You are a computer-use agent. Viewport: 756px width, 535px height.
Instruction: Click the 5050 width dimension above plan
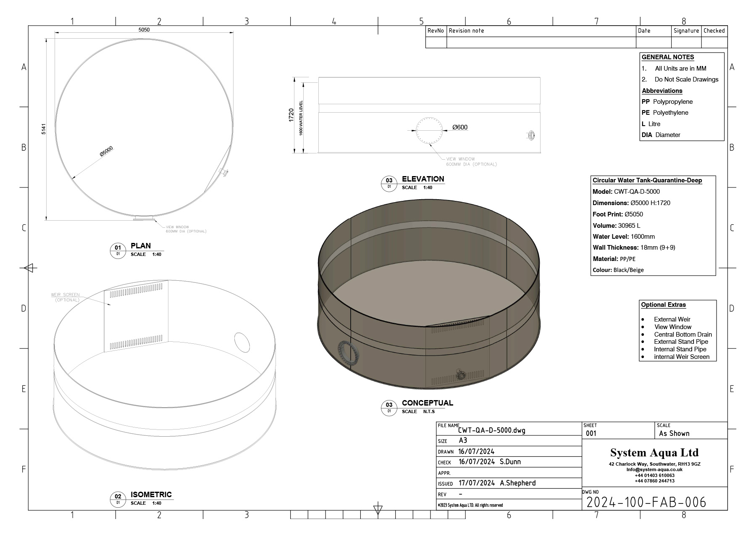144,30
